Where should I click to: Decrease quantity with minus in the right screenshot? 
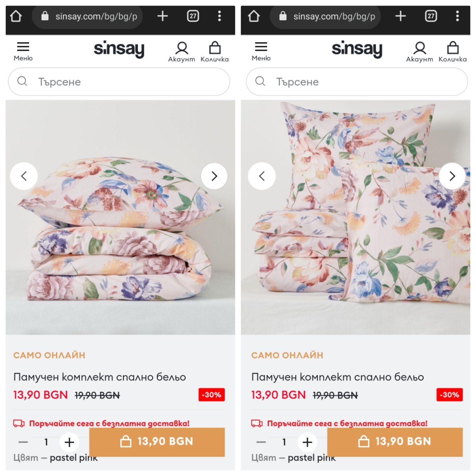point(261,442)
